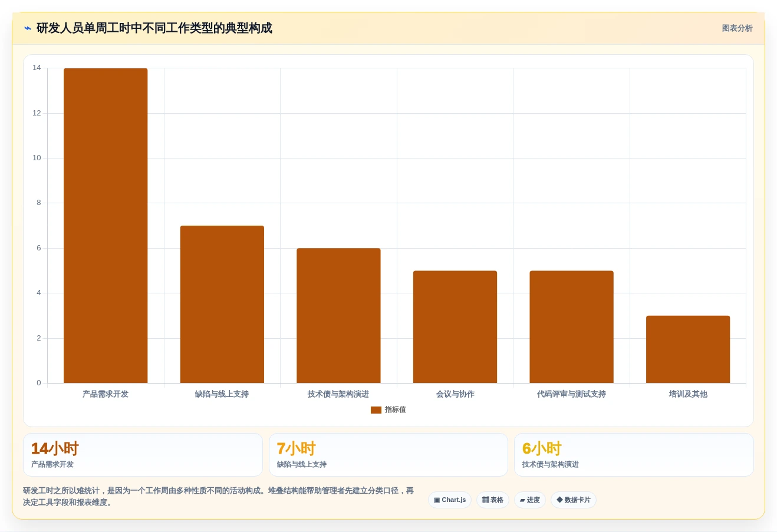Click the 图表分析 label in the header
This screenshot has width=777, height=532.
point(737,28)
